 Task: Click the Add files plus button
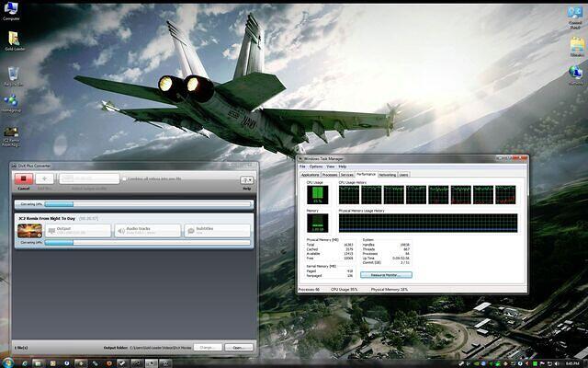(46, 180)
